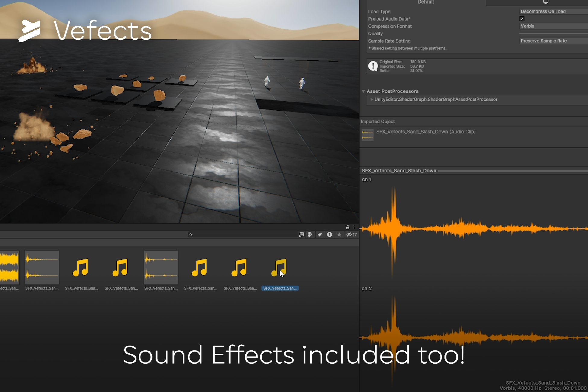Screen dimensions: 588x392
Task: Select the standalone monitor platform tab
Action: tap(545, 2)
